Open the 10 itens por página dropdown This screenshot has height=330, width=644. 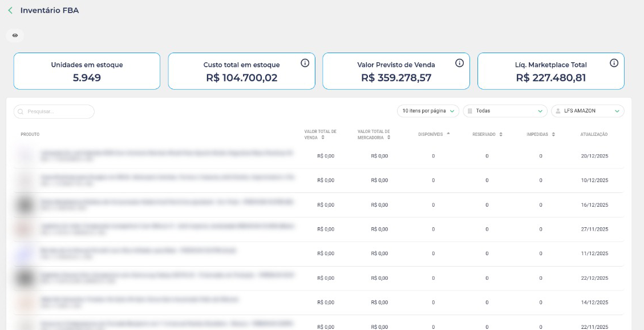pos(428,111)
